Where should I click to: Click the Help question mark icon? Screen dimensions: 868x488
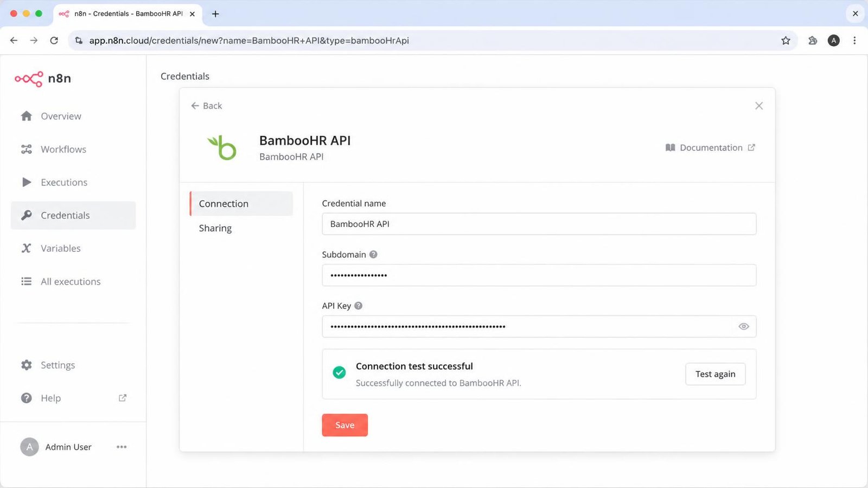26,398
